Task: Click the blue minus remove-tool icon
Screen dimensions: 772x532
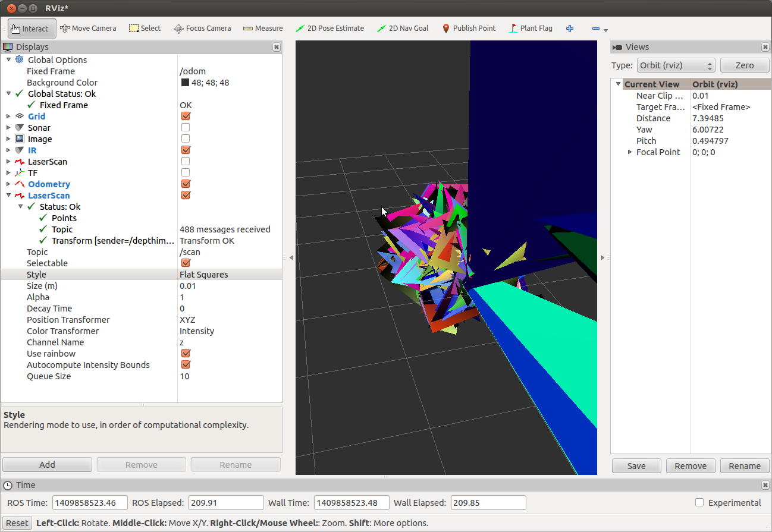Action: click(596, 29)
